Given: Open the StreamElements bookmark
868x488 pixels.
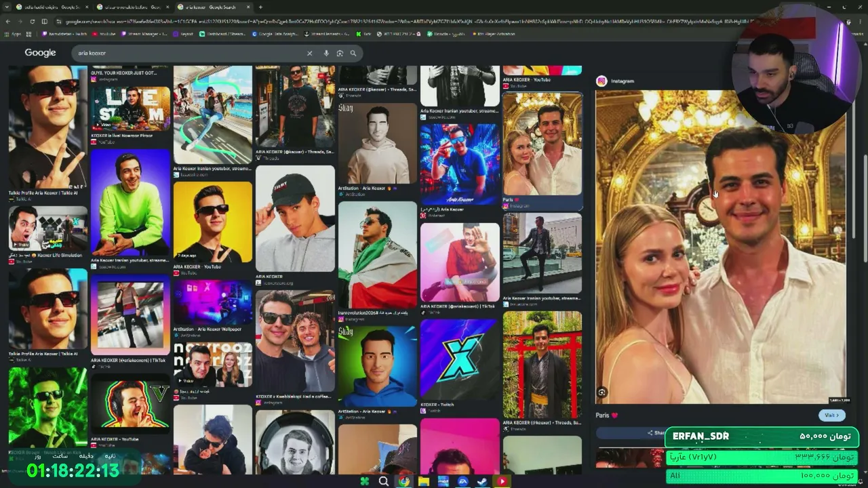Looking at the screenshot, I should [x=328, y=33].
